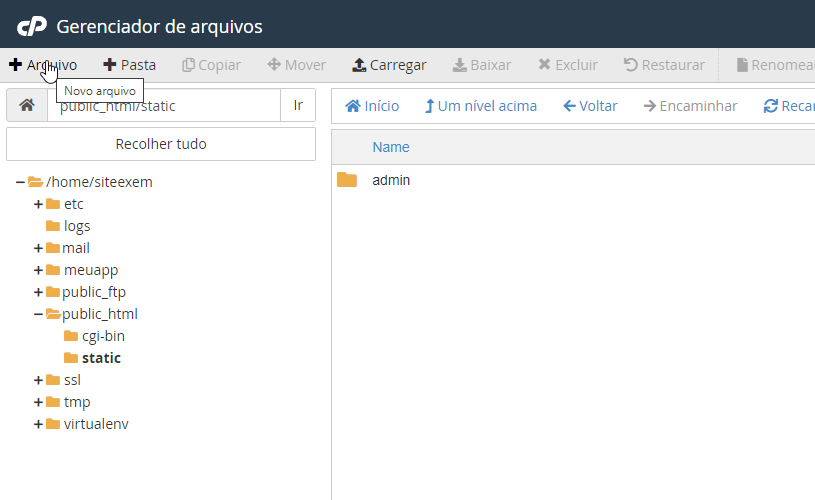This screenshot has height=500, width=815.
Task: Click the cPanel logo icon
Action: [x=32, y=26]
